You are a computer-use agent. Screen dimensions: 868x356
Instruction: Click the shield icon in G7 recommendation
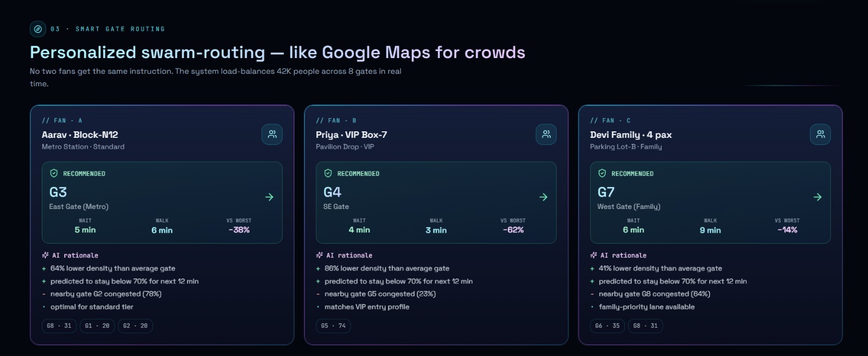(602, 173)
